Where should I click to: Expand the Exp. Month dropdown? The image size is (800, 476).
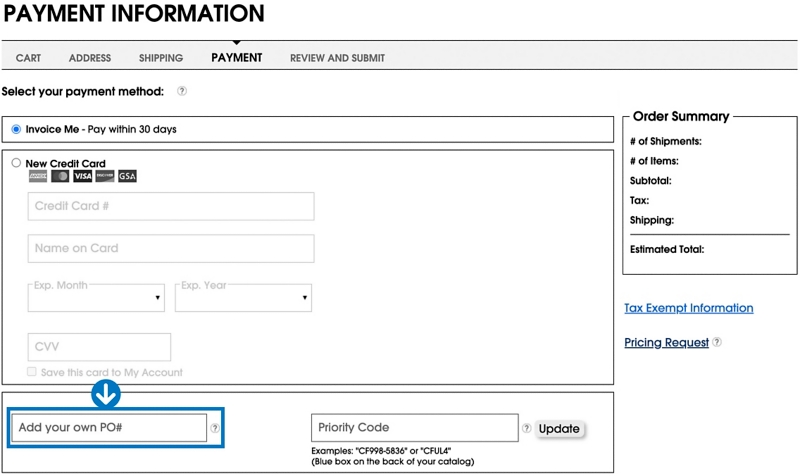pos(97,298)
